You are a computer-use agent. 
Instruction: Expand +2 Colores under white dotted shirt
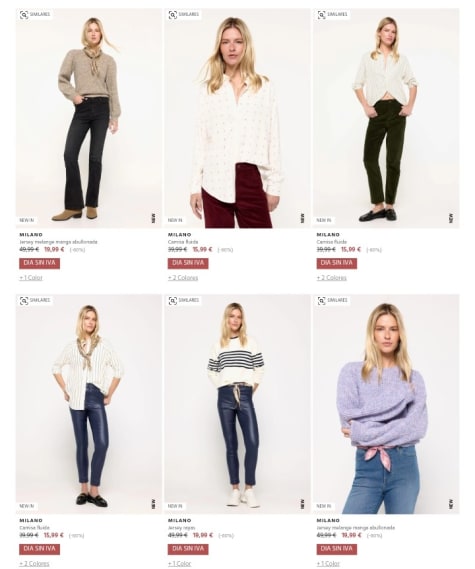tap(183, 278)
